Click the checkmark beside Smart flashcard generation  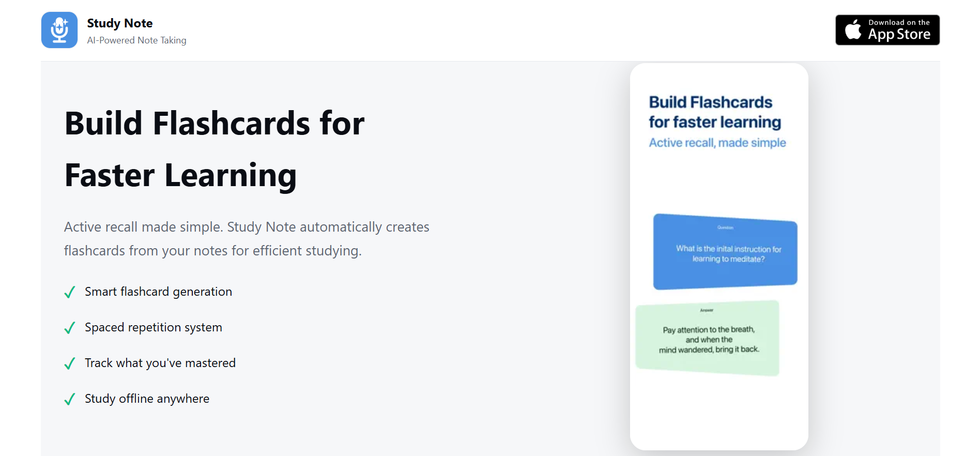coord(70,292)
